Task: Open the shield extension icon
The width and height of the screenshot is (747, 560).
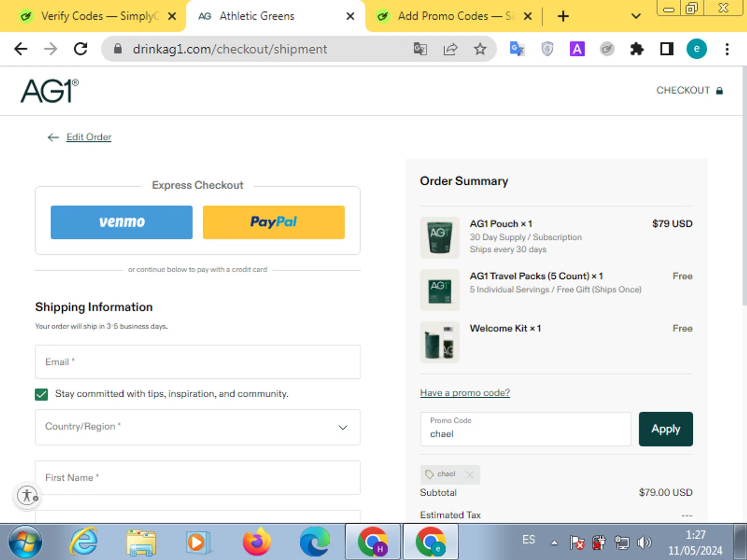Action: [547, 49]
